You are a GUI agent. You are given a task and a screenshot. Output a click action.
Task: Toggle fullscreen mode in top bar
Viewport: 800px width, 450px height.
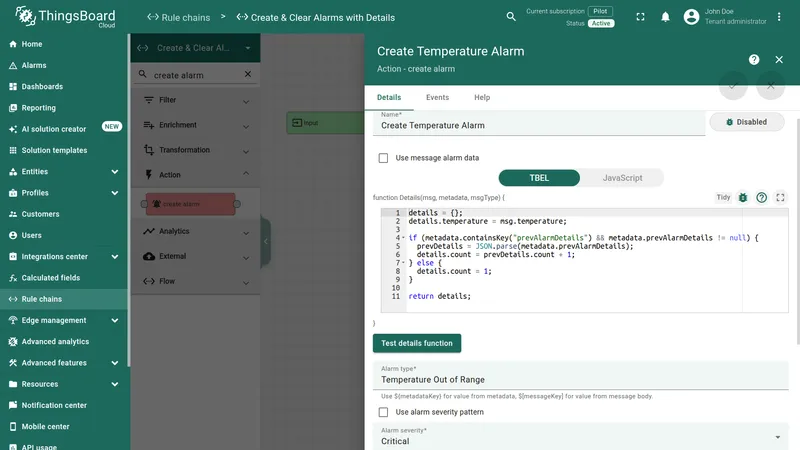click(640, 17)
